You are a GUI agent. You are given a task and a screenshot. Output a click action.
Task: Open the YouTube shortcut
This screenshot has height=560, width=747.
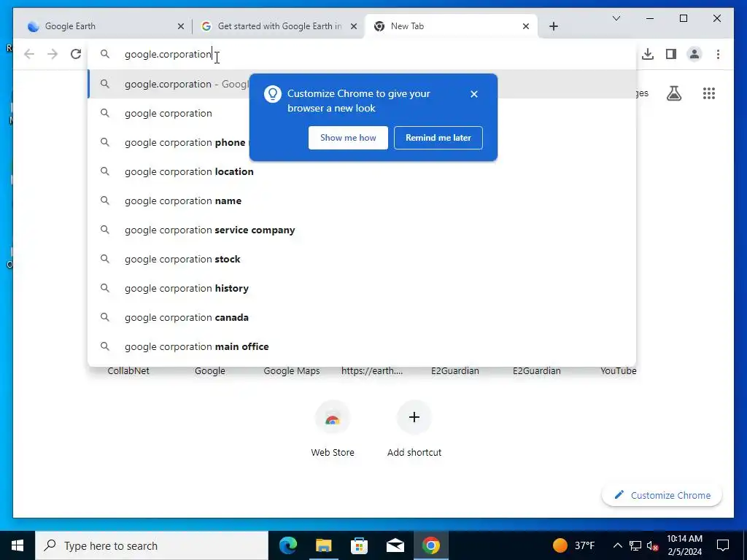(619, 370)
